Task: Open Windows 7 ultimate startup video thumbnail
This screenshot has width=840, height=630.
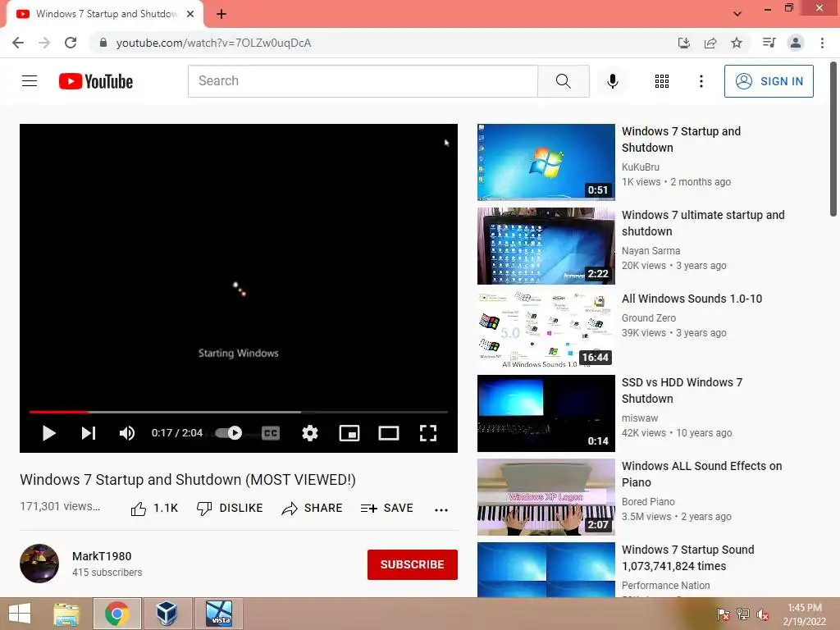Action: pyautogui.click(x=546, y=246)
